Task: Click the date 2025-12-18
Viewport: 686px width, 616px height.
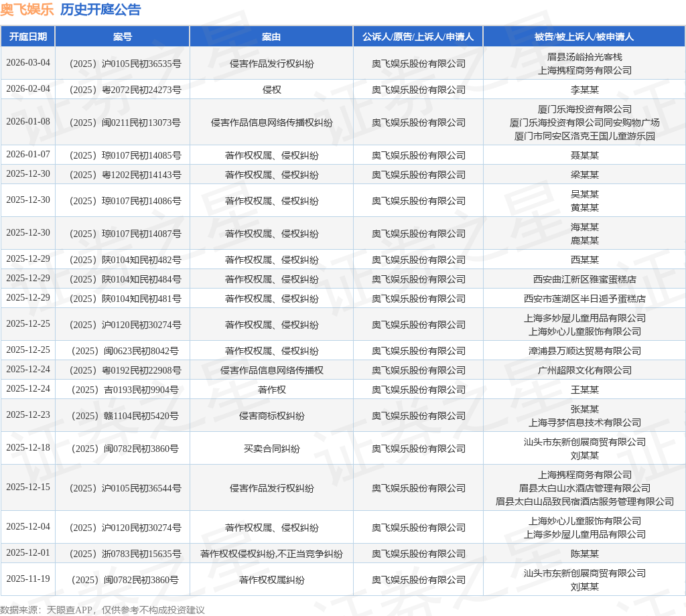Action: tap(28, 448)
